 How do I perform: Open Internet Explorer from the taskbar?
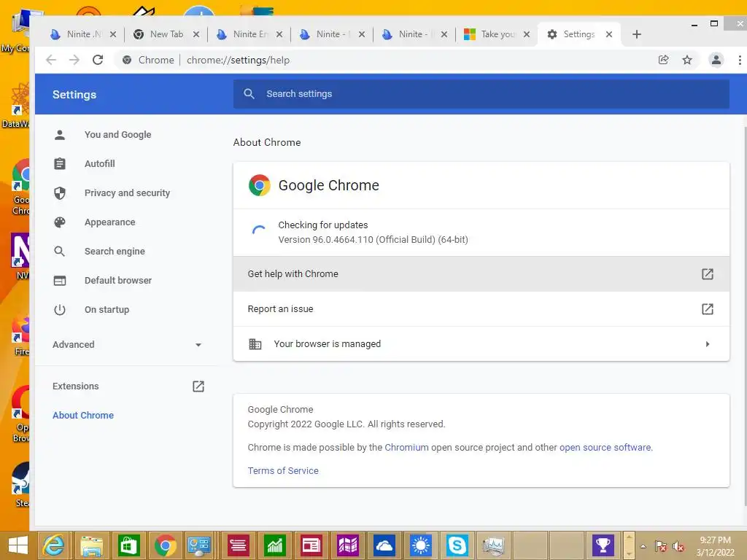(x=53, y=545)
